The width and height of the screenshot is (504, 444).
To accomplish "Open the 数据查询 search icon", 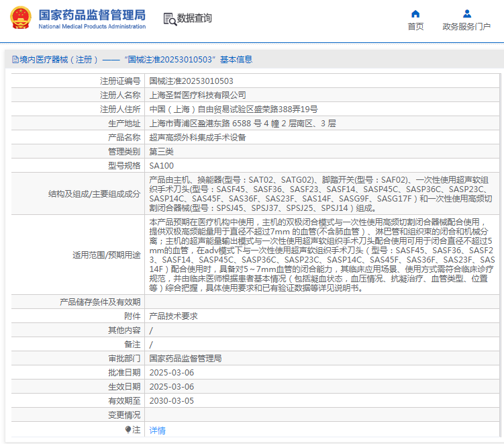I will (x=170, y=19).
